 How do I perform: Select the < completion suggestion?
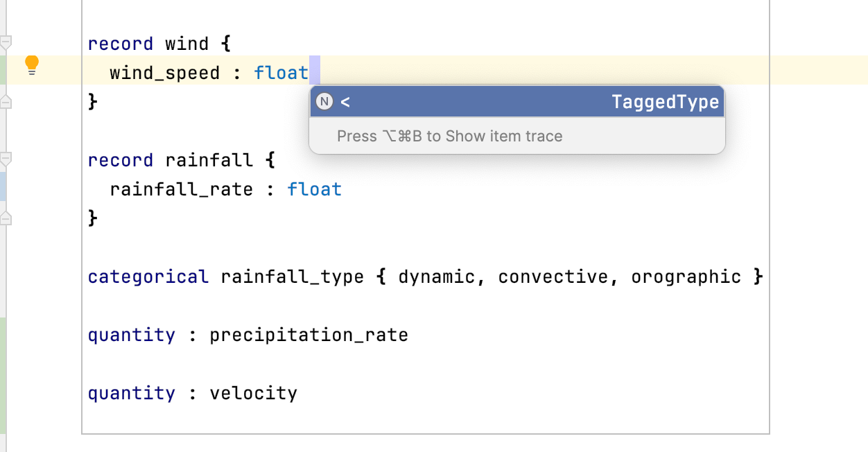coord(345,101)
